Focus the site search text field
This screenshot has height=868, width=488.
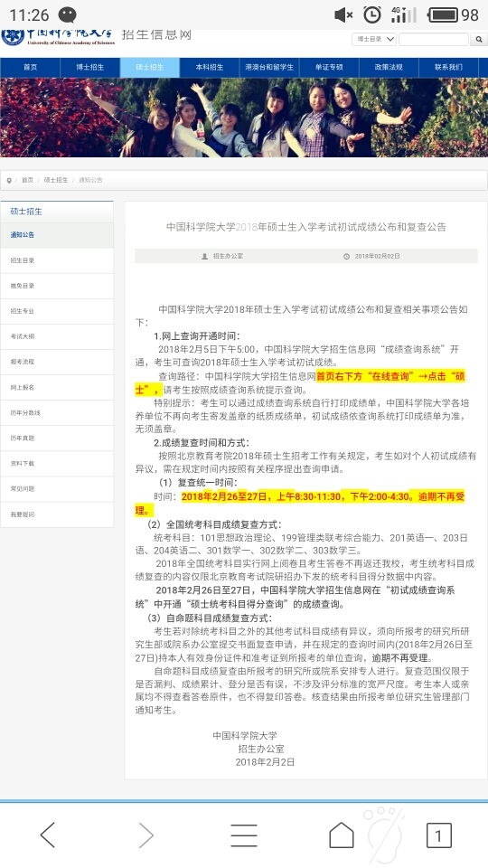tap(434, 39)
